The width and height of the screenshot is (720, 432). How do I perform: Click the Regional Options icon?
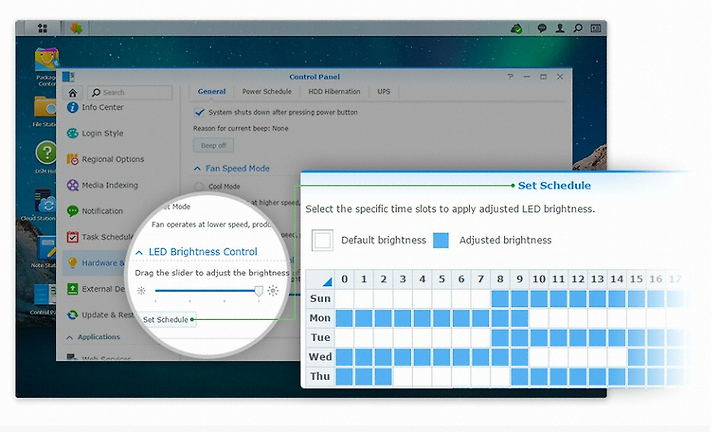tap(73, 159)
